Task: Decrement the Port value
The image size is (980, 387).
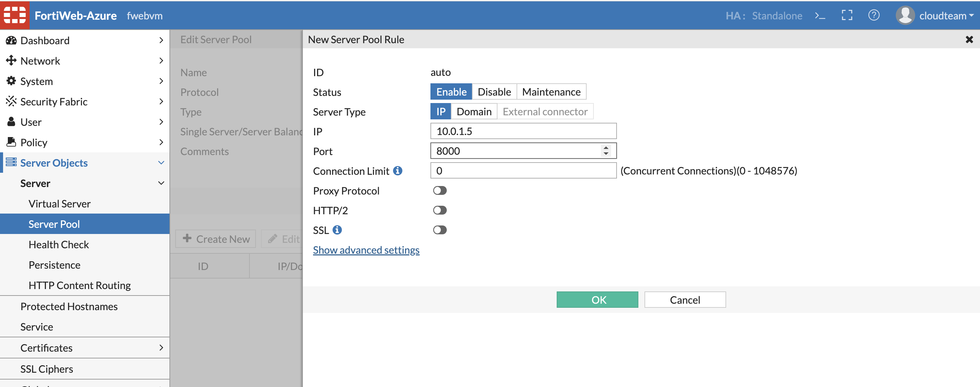Action: [606, 154]
